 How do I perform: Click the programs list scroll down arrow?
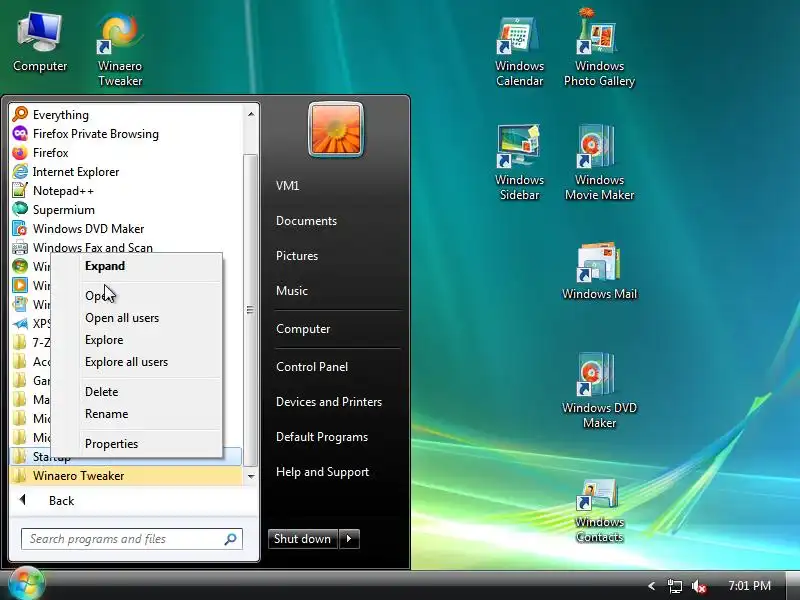[x=251, y=476]
